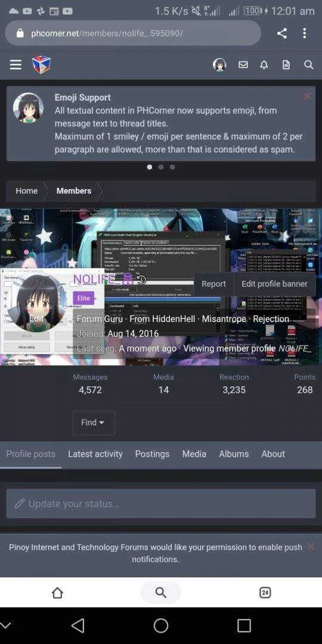
Task: Select the third notice carousel dot
Action: tap(172, 167)
